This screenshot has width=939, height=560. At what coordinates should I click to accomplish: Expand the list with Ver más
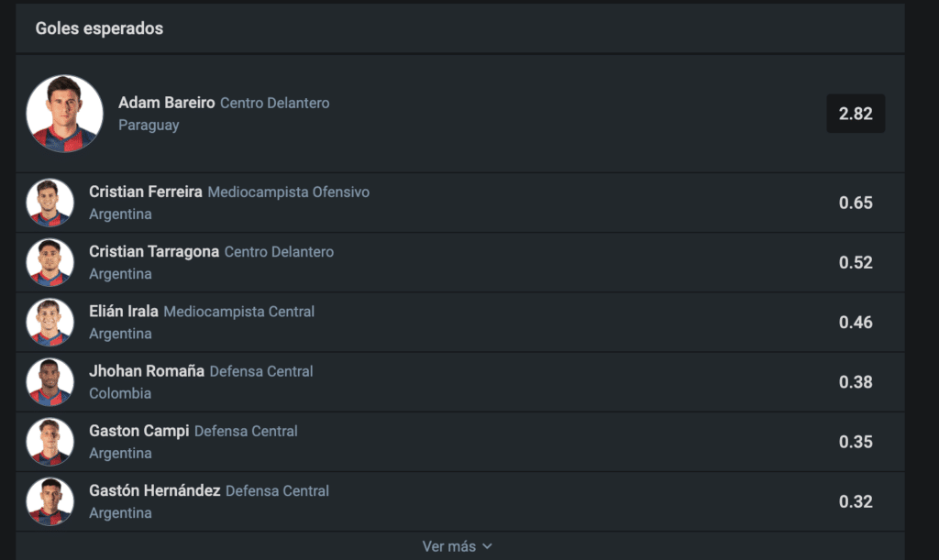click(449, 546)
